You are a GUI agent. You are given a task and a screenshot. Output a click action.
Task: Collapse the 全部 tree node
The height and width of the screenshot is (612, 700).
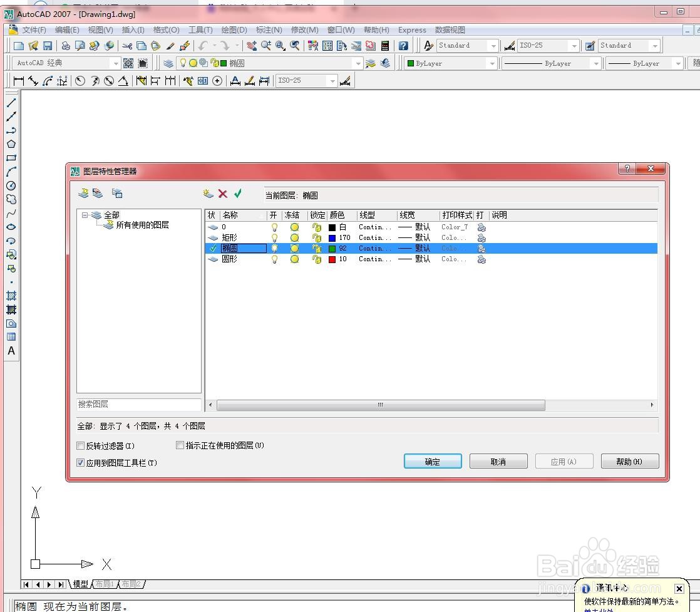click(85, 215)
